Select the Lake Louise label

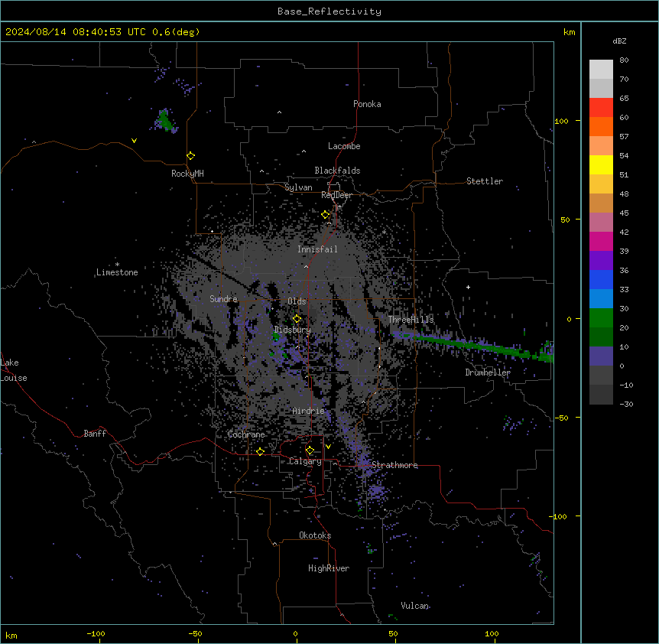tap(14, 370)
